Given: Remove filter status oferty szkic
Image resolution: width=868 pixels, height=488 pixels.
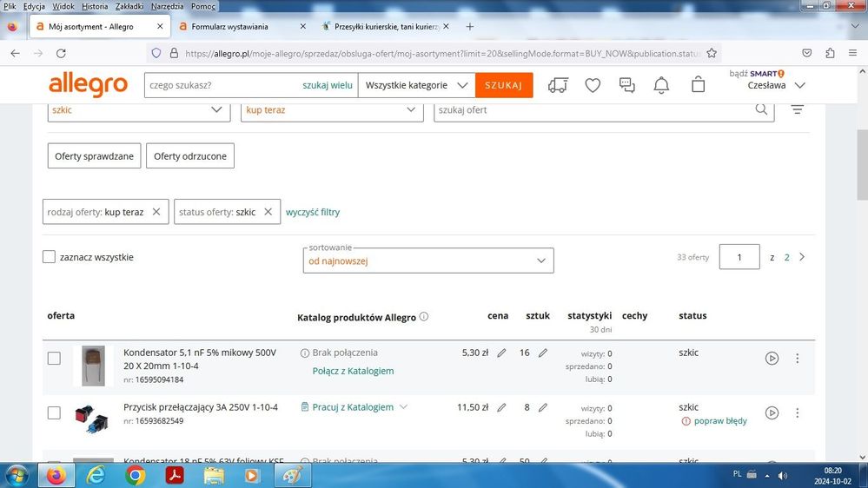Looking at the screenshot, I should tap(268, 212).
